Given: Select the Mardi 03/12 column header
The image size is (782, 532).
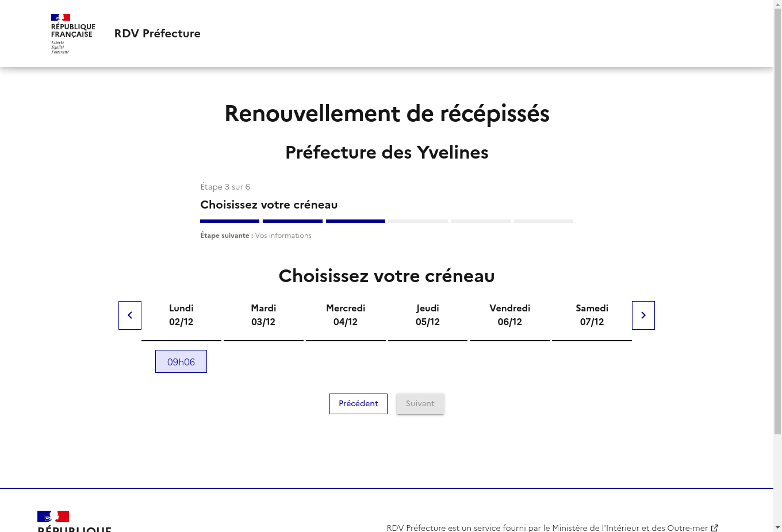Looking at the screenshot, I should (x=263, y=315).
